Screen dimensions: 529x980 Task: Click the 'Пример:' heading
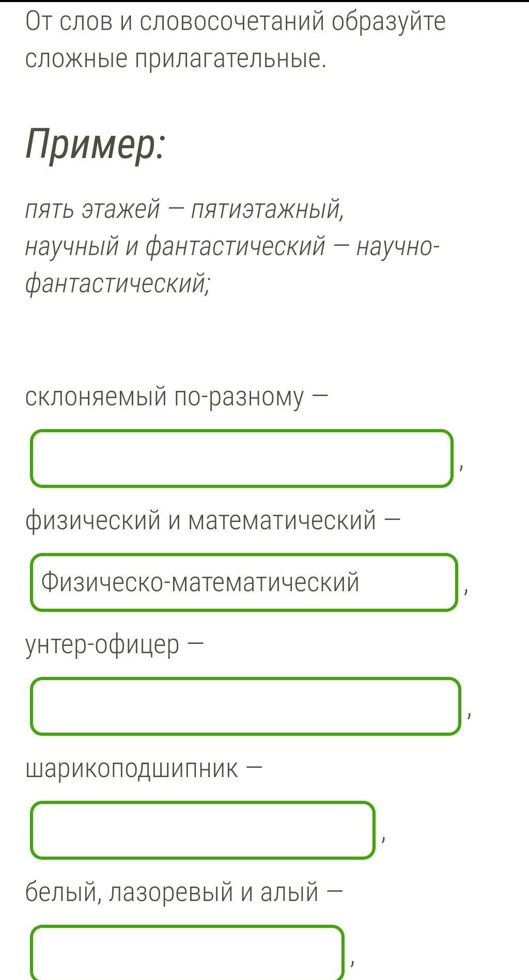[96, 145]
